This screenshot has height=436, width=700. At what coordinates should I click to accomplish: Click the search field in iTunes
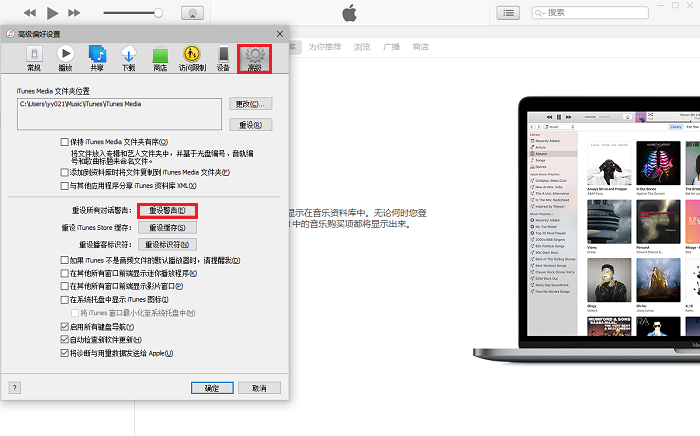coord(590,12)
